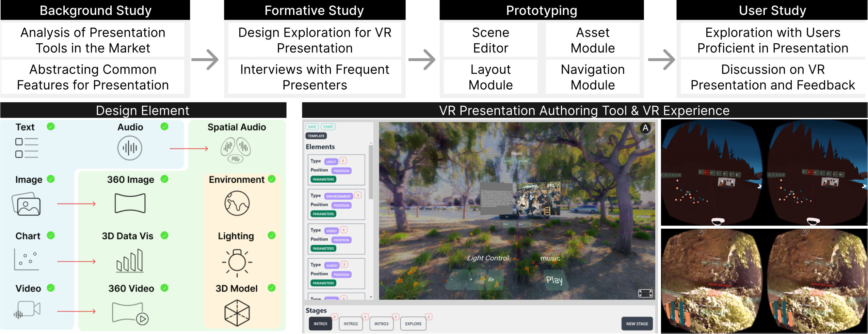Select the 3D Data Vis bar chart icon

point(130,261)
